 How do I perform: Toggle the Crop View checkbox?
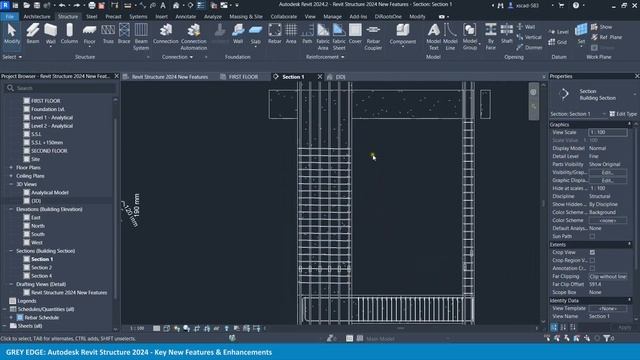[x=592, y=252]
